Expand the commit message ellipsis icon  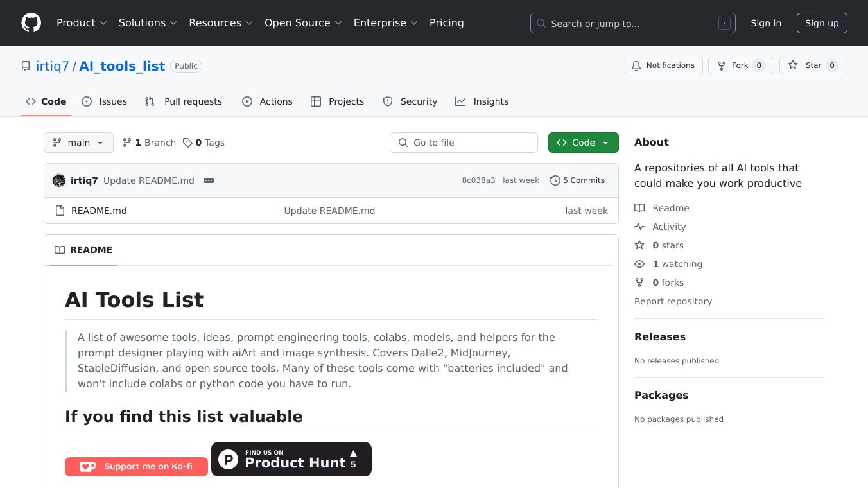point(209,180)
